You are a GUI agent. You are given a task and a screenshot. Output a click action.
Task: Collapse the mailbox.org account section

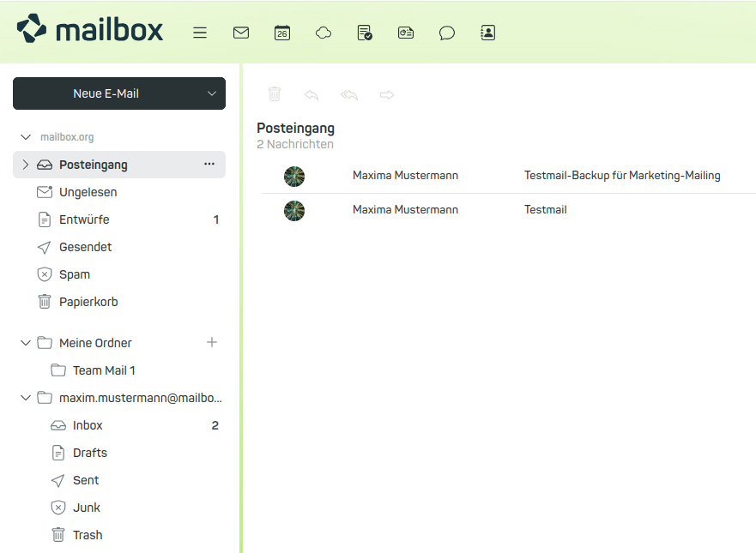pyautogui.click(x=26, y=137)
